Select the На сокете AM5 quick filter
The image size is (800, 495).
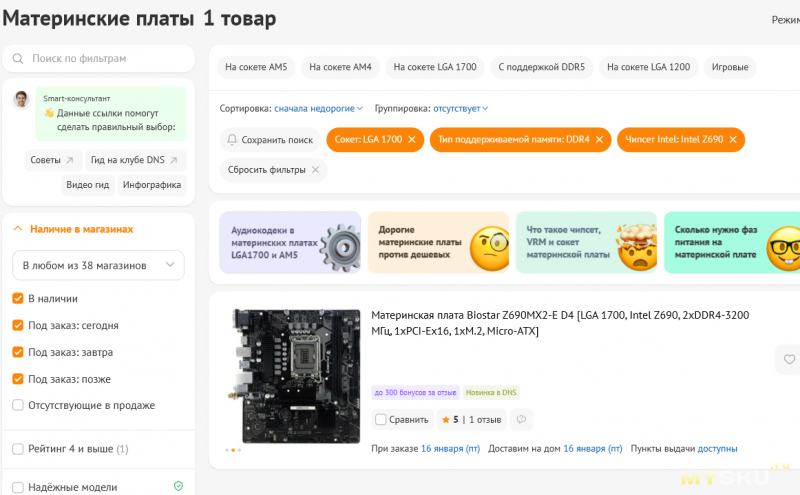[x=256, y=67]
